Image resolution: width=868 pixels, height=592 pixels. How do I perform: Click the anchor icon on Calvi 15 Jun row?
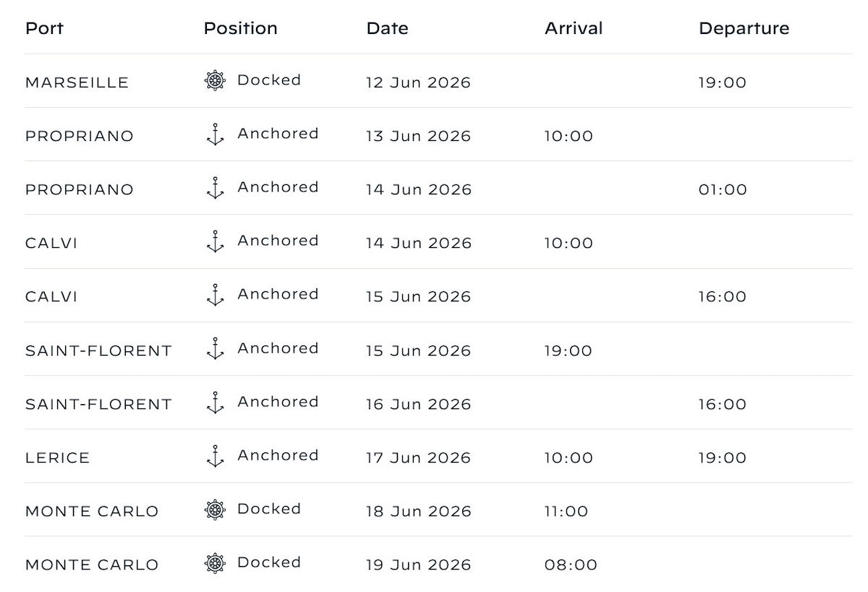pos(215,295)
